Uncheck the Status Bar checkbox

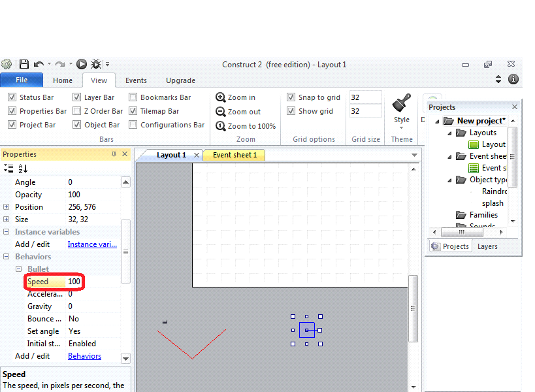coord(12,97)
